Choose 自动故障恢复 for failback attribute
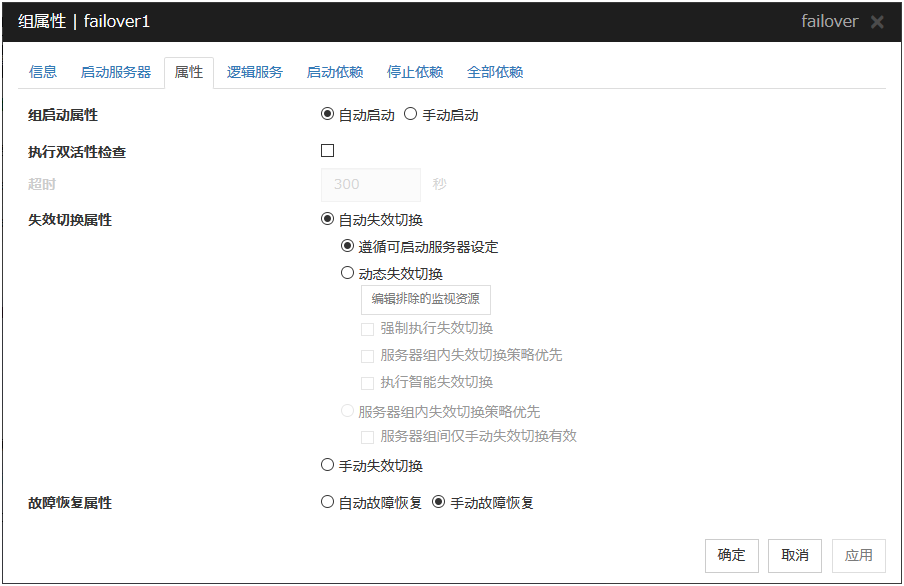The image size is (904, 586). (x=327, y=502)
